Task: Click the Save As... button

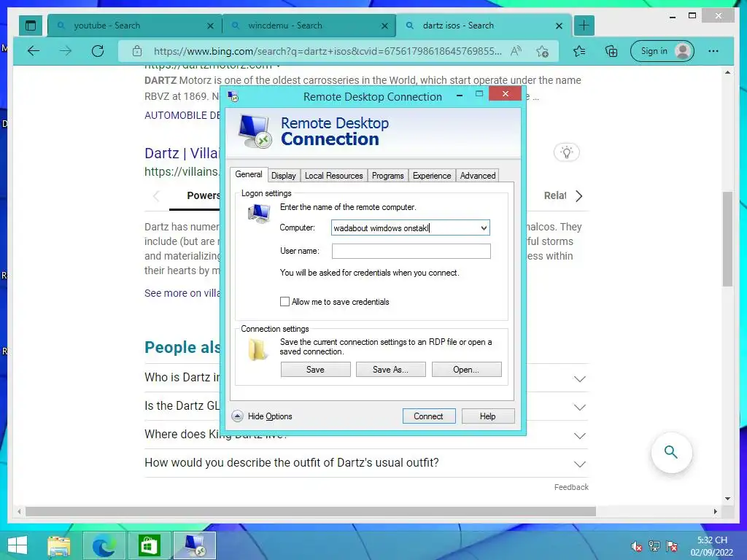Action: (x=391, y=370)
